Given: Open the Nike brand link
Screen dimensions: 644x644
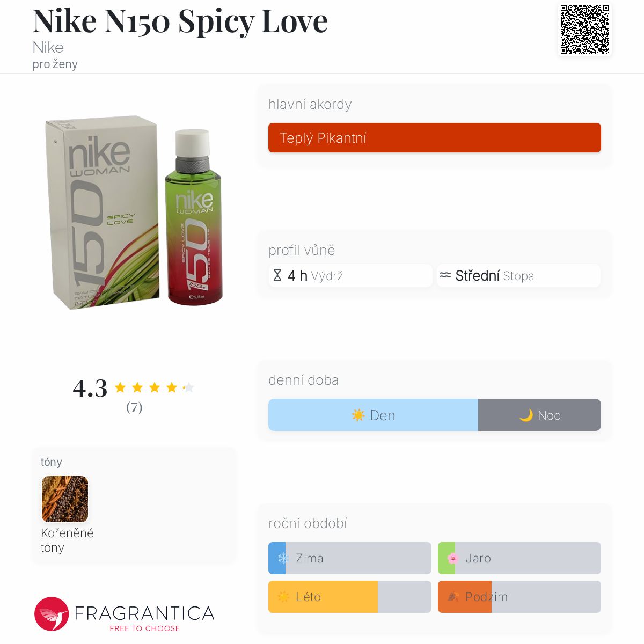Looking at the screenshot, I should click(x=48, y=47).
